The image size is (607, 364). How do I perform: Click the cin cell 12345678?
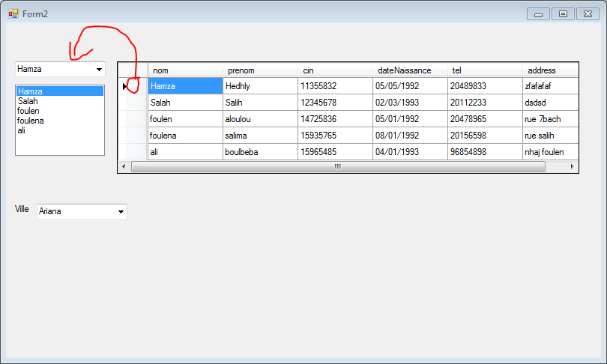pos(335,103)
